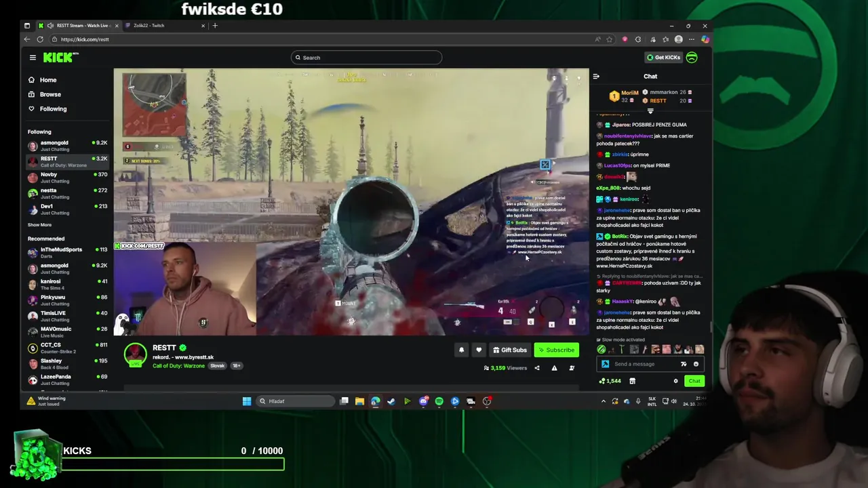The image size is (868, 488).
Task: Open the Kick sidebar hamburger menu
Action: (x=33, y=58)
